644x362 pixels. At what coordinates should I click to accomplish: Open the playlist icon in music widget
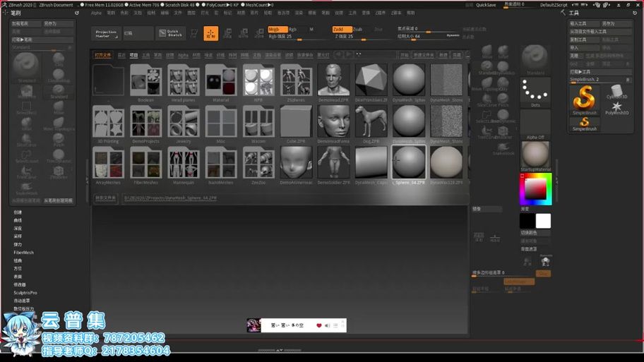coord(335,325)
